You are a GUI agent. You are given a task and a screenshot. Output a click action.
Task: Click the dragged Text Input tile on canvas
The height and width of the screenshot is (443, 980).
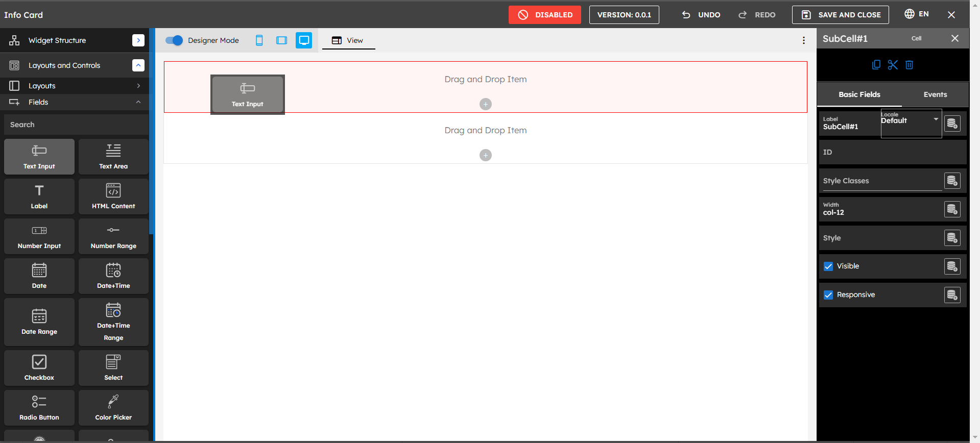[x=248, y=94]
